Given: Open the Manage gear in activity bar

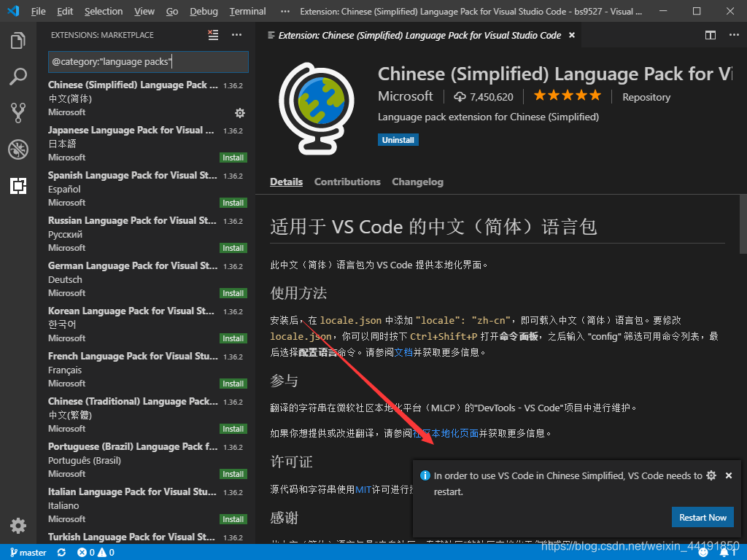Looking at the screenshot, I should [x=18, y=526].
